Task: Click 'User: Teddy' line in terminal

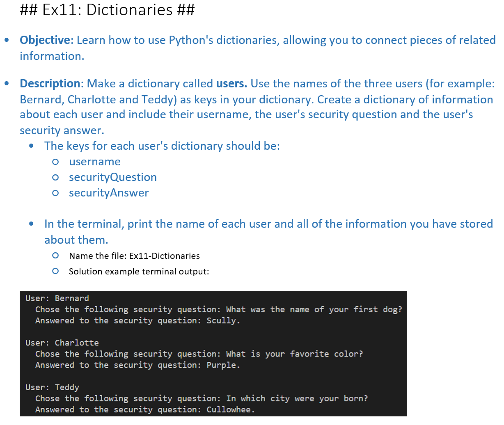Action: click(52, 387)
